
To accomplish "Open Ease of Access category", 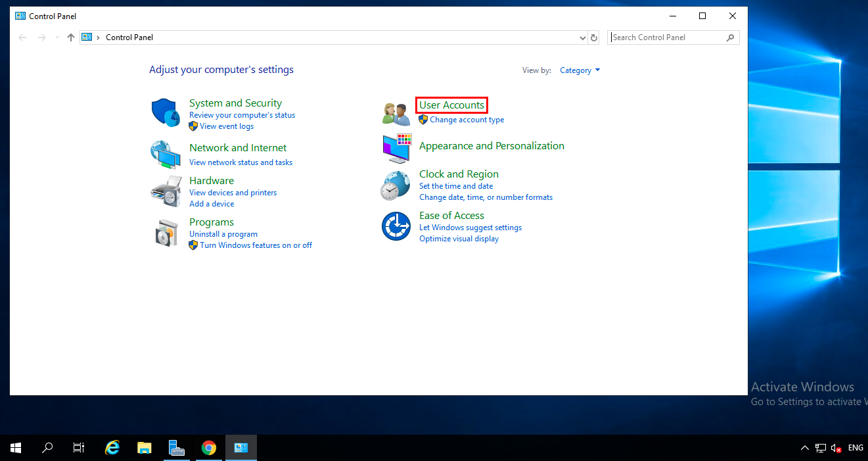I will (x=451, y=216).
